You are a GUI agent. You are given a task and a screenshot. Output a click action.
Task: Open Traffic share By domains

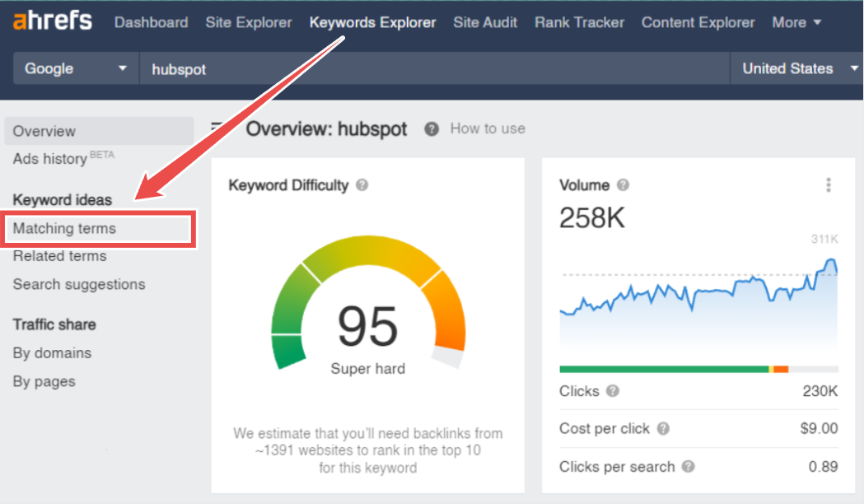[53, 353]
